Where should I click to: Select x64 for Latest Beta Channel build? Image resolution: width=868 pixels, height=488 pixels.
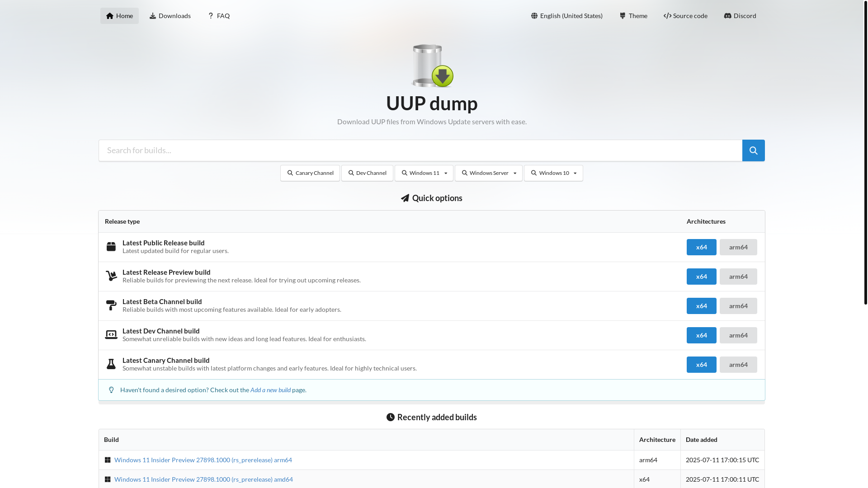702,306
